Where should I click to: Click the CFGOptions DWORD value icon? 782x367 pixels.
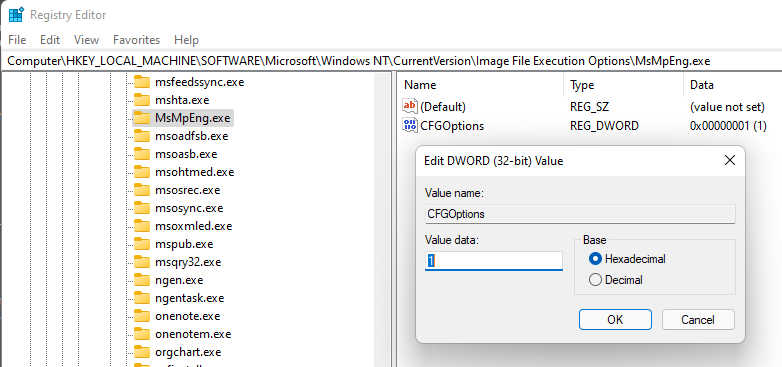(x=409, y=126)
